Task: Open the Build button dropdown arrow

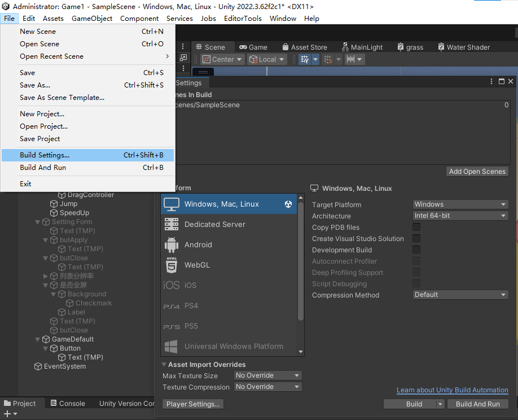Action: (x=440, y=404)
